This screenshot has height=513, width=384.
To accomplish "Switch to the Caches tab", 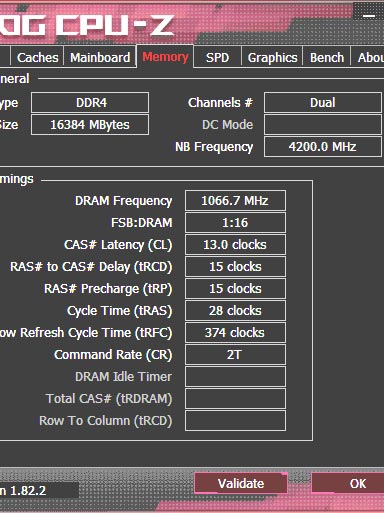I will click(x=37, y=57).
